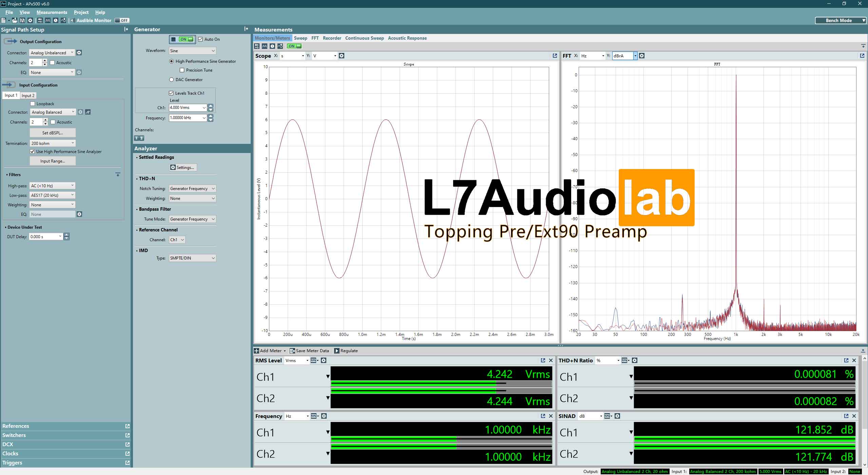Image resolution: width=868 pixels, height=475 pixels.
Task: Uncheck Use High Performance Sine Analyzer
Action: click(33, 152)
